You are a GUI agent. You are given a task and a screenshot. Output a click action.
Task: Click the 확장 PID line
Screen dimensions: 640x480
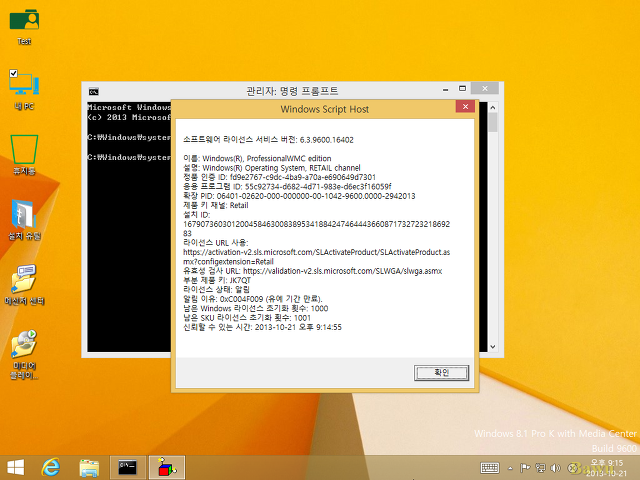tap(299, 196)
